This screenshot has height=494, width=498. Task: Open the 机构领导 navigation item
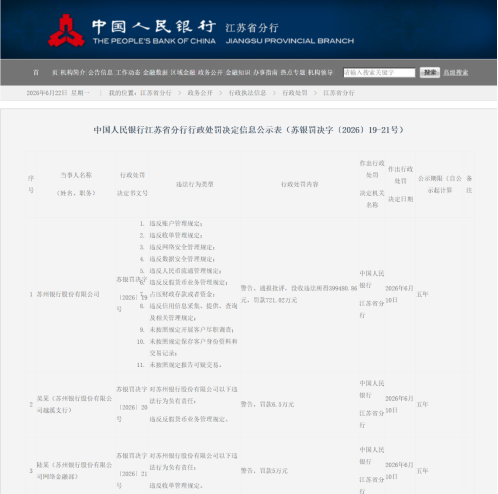coord(320,72)
